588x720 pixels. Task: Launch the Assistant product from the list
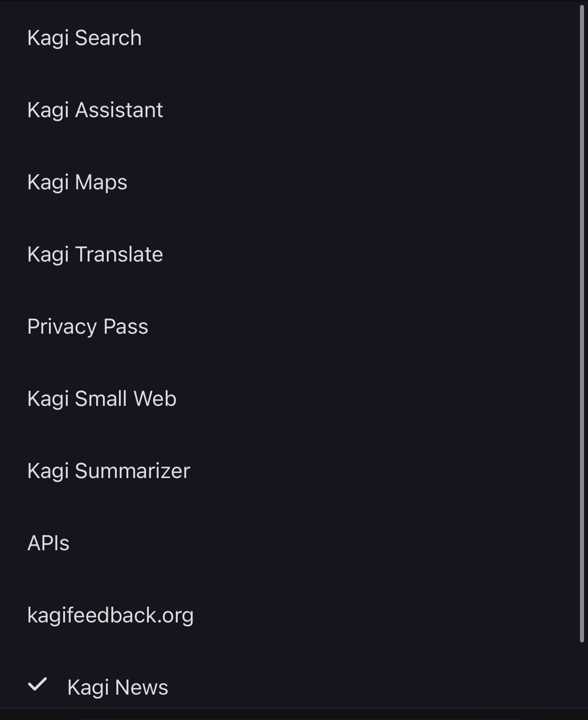[x=95, y=110]
